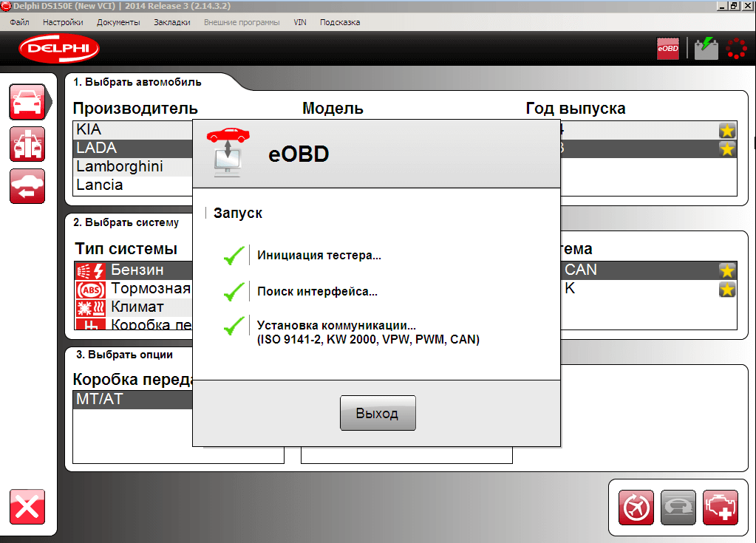Open the multi-car system scan icon
Viewport: 756px width, 543px height.
tap(27, 144)
